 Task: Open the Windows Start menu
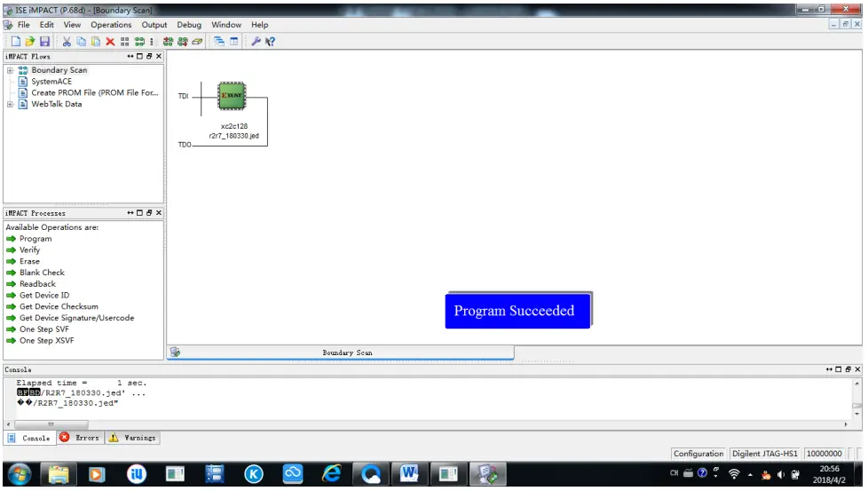coord(20,474)
